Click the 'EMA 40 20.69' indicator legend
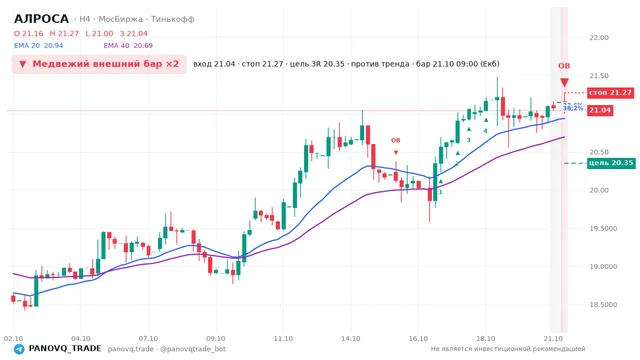 pos(128,46)
